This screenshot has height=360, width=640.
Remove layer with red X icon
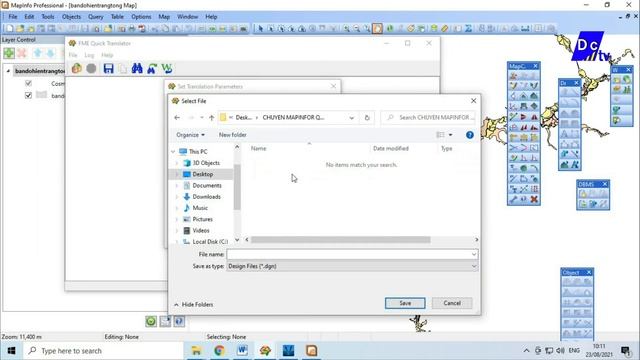pos(22,53)
